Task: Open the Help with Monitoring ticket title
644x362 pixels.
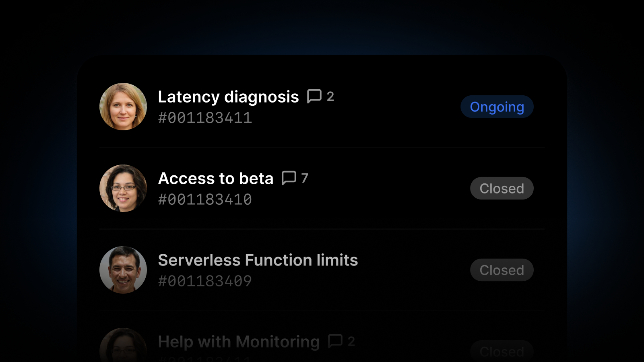Action: pyautogui.click(x=239, y=342)
